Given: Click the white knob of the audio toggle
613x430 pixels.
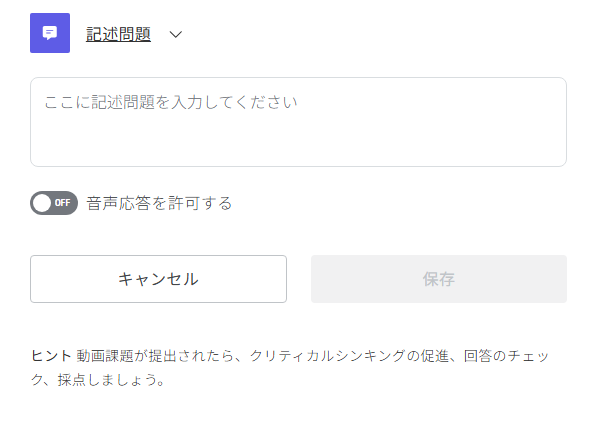Looking at the screenshot, I should click(x=42, y=203).
